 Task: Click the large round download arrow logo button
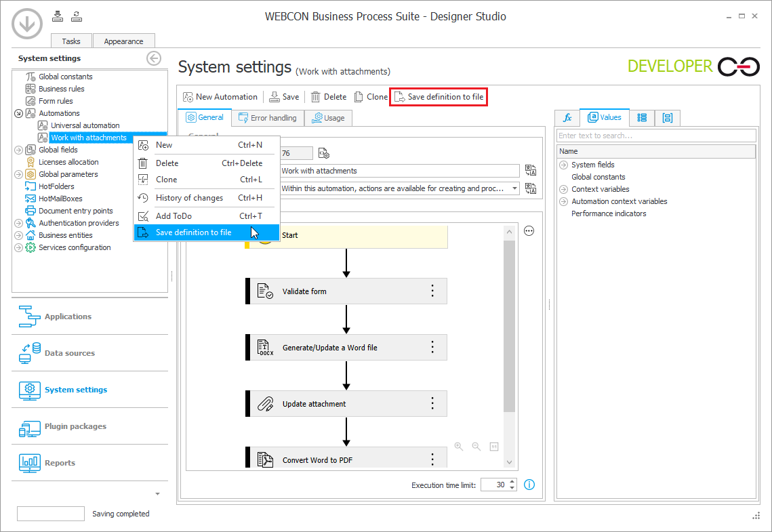27,23
